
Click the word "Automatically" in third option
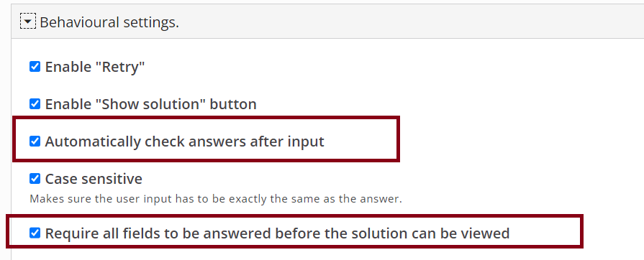click(93, 142)
